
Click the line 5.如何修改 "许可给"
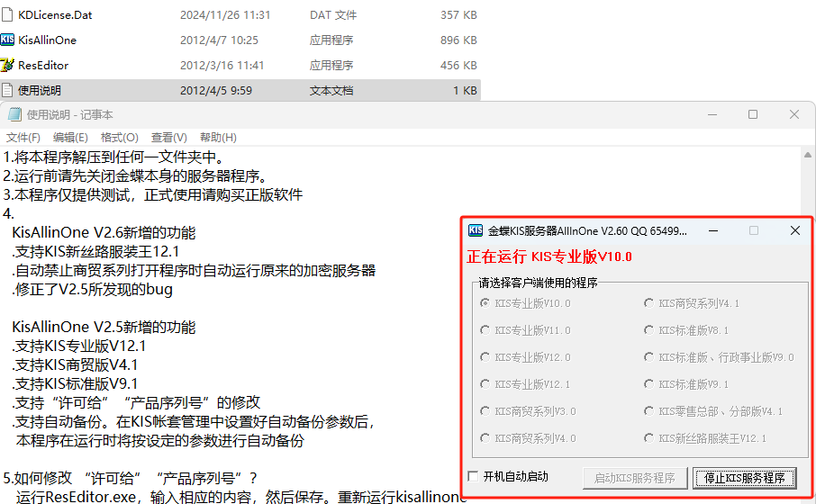coord(130,478)
